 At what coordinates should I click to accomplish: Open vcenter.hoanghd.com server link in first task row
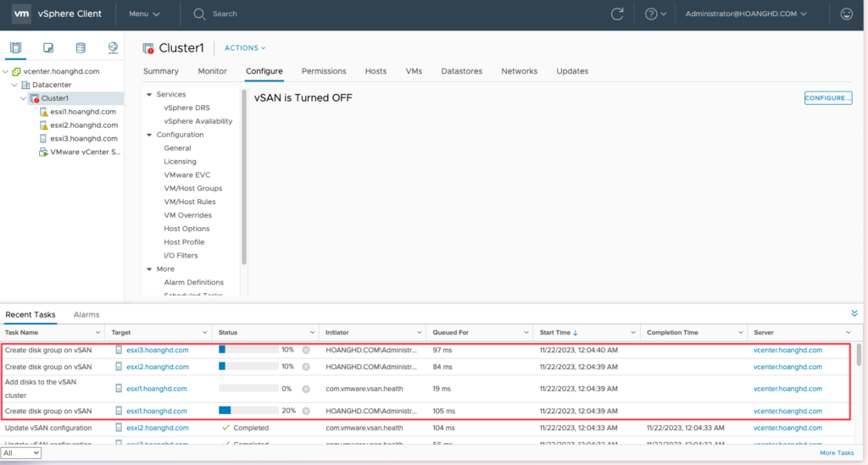click(787, 350)
